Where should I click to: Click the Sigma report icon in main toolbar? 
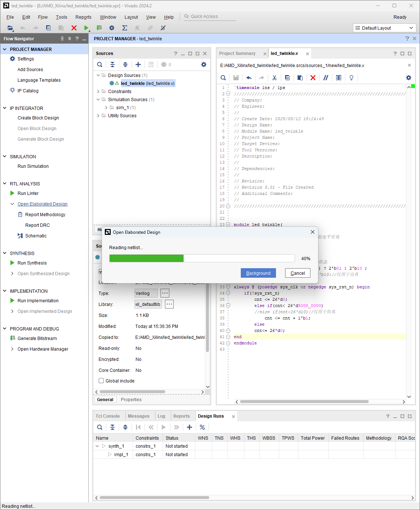(125, 28)
